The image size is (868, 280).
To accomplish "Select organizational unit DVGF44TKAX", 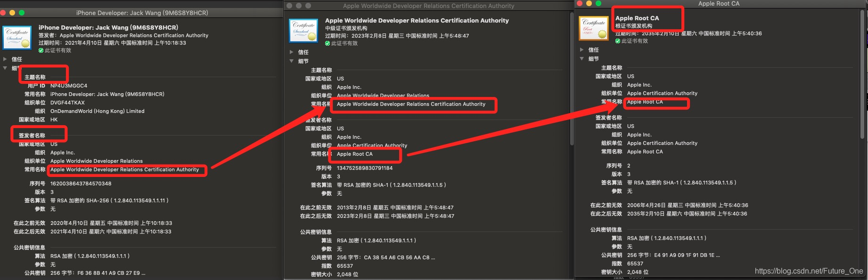I will [67, 103].
